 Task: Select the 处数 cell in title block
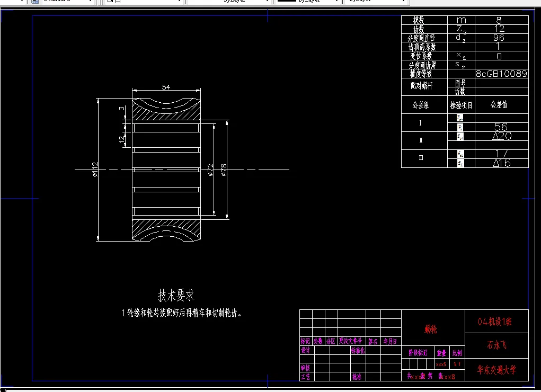(318, 341)
